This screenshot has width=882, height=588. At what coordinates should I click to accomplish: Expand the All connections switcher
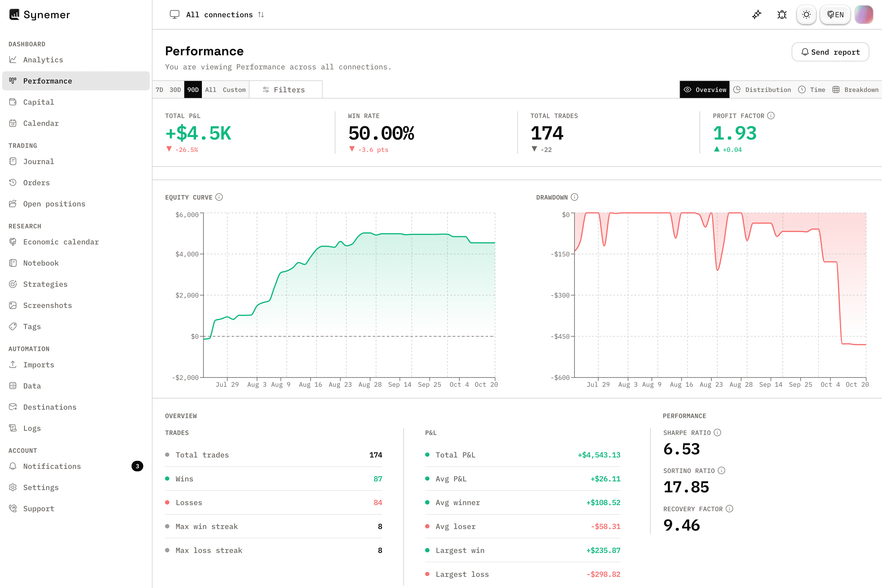pyautogui.click(x=217, y=15)
